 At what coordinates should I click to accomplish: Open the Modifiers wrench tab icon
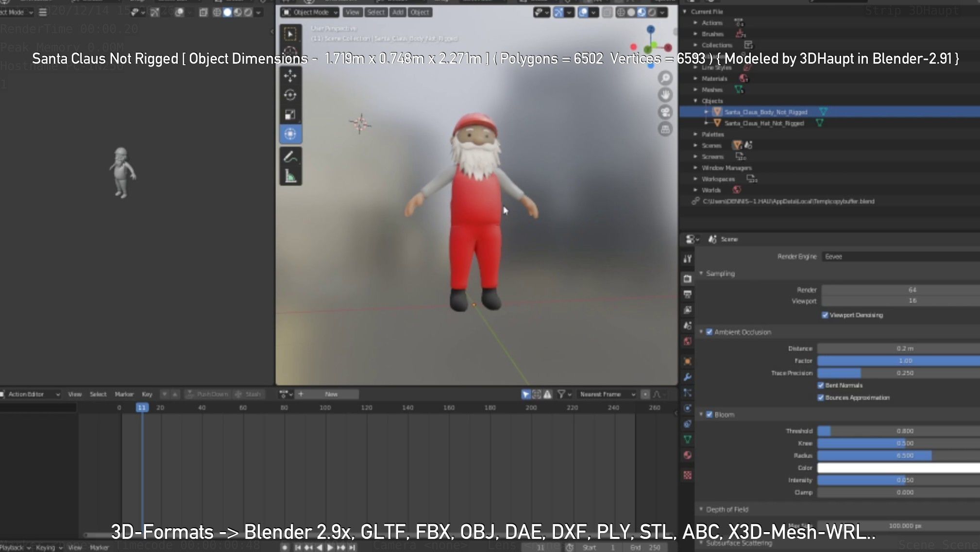(x=688, y=377)
